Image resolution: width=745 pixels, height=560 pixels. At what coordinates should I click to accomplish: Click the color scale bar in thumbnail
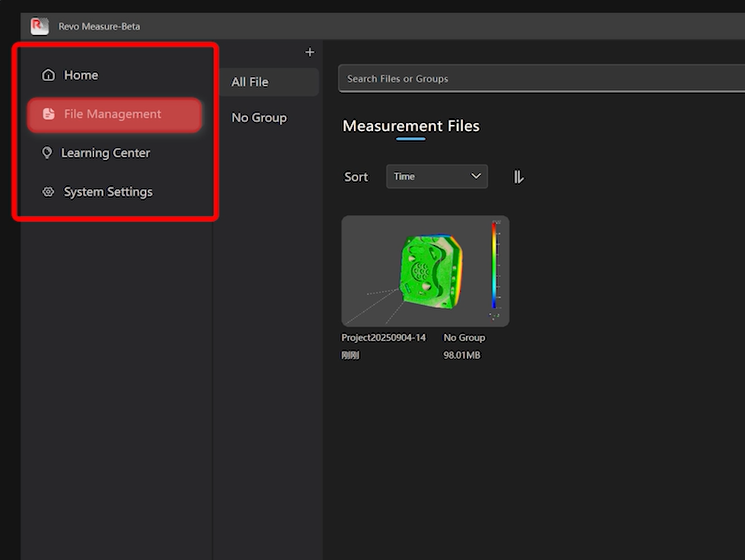pyautogui.click(x=494, y=266)
